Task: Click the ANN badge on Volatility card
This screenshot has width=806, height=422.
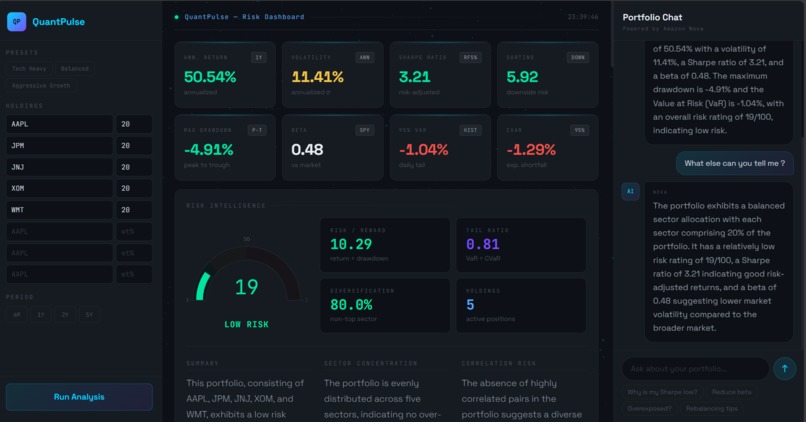Action: tap(364, 58)
